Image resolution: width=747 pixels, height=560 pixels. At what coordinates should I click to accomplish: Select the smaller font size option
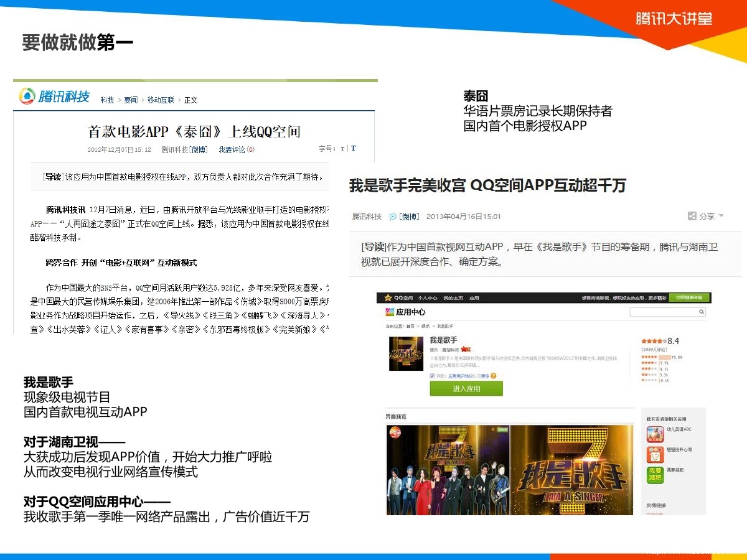tap(342, 149)
